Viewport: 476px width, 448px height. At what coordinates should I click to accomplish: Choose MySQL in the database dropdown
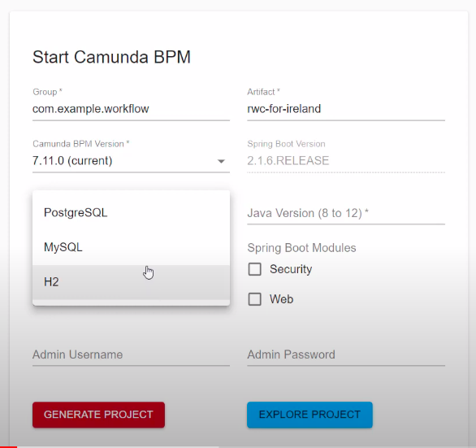[x=131, y=247]
